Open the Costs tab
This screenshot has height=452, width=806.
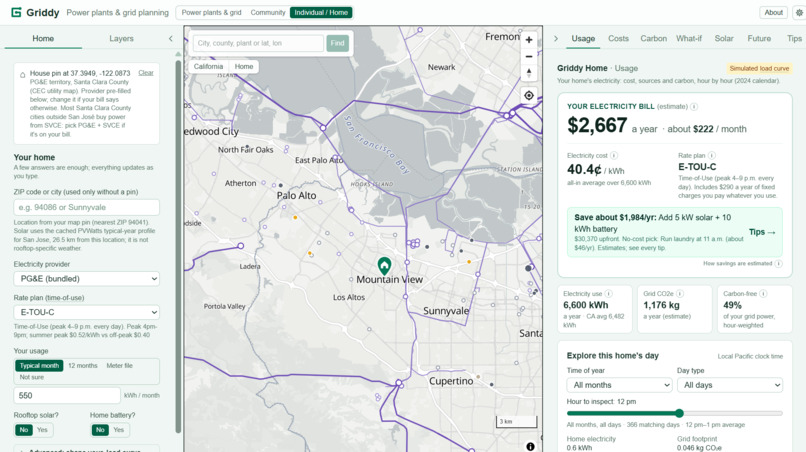pyautogui.click(x=618, y=39)
